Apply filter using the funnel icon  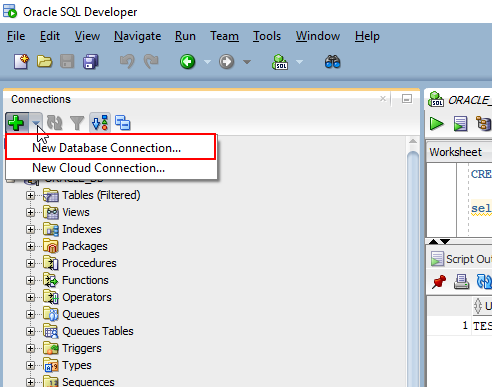pos(77,123)
